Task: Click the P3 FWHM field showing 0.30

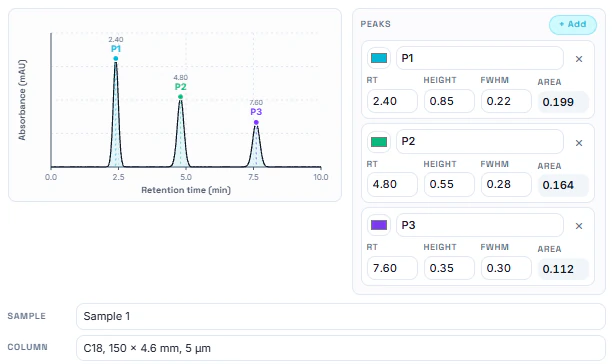Action: [506, 268]
